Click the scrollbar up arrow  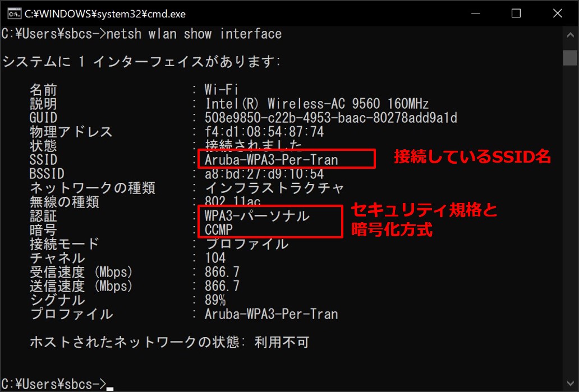point(570,35)
